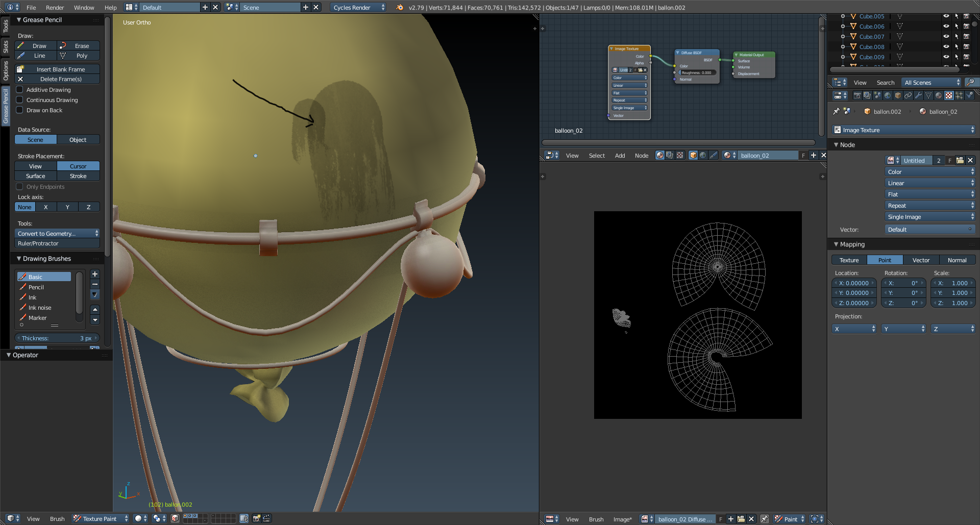Open the Modifiers wrench tab in Properties
Screen dimensions: 980x525
coord(918,95)
